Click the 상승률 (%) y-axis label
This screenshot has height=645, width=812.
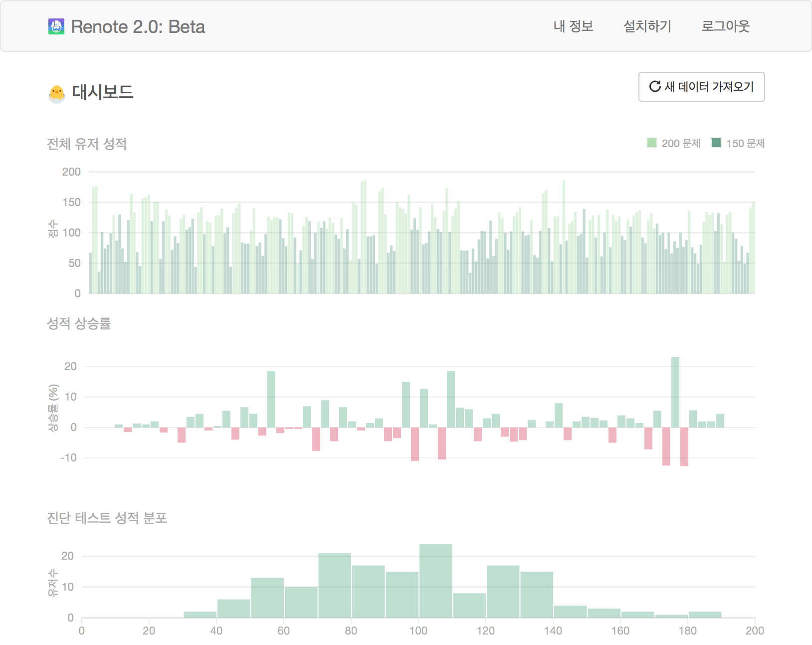pos(53,408)
